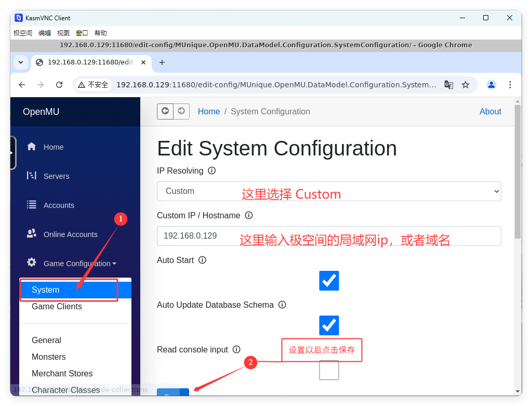532x406 pixels.
Task: Click the Chrome address bar URL
Action: point(276,85)
